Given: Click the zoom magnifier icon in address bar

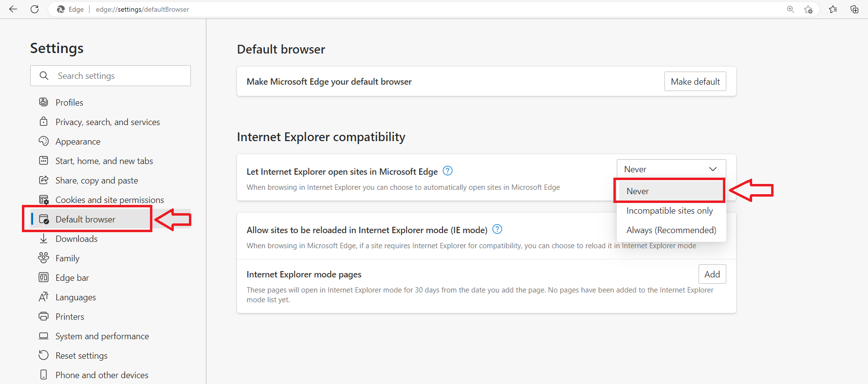Looking at the screenshot, I should 790,9.
